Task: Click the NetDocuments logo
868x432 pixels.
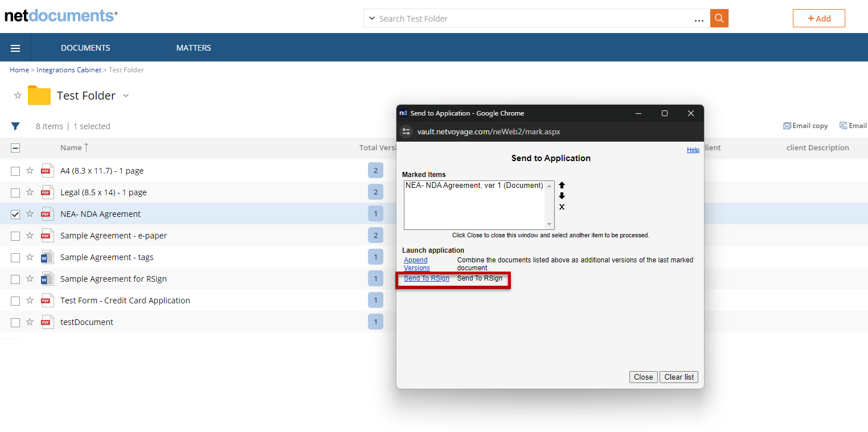Action: tap(61, 15)
